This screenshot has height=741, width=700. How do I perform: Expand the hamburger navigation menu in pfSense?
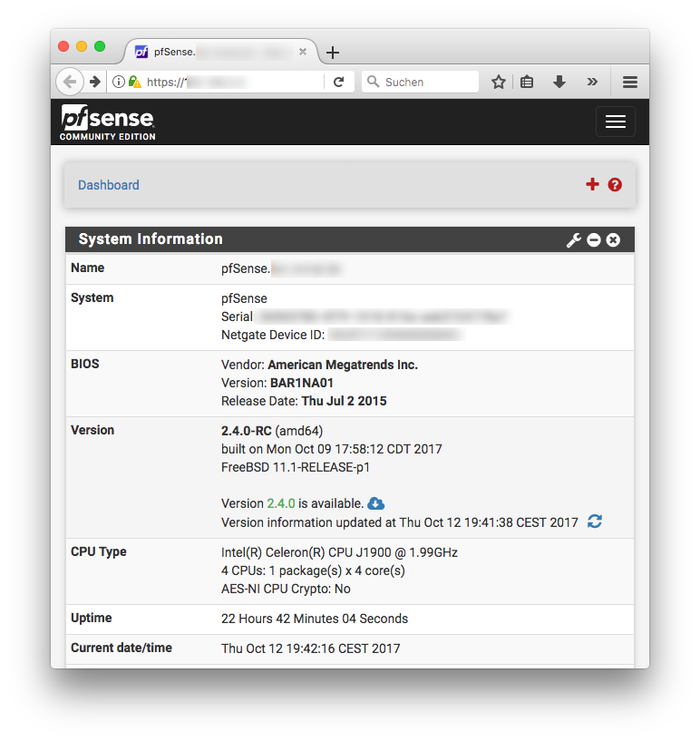[x=615, y=122]
